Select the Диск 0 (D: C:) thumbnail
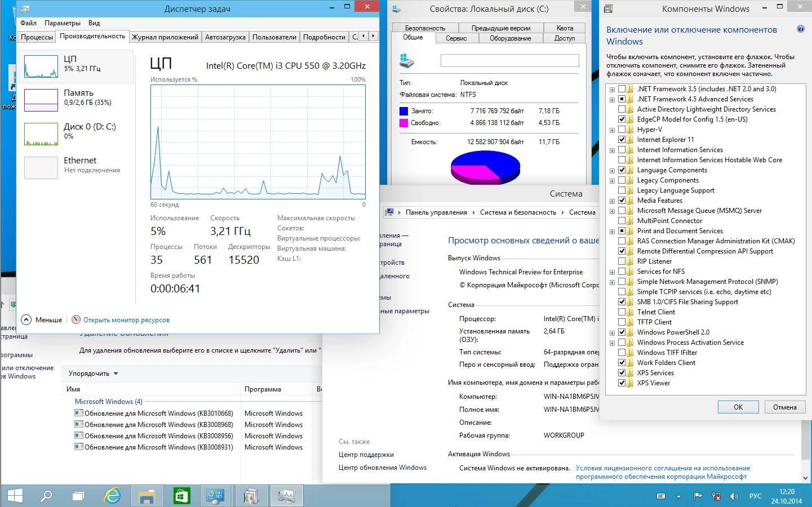This screenshot has height=507, width=812. point(41,134)
